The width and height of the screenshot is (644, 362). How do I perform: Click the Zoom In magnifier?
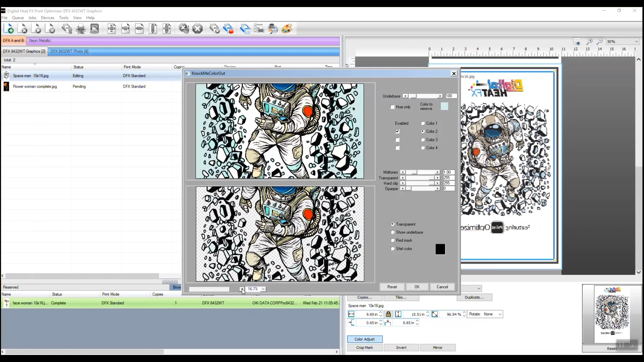(590, 42)
